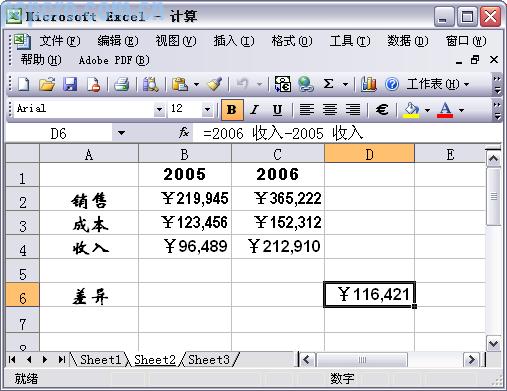Click the Excel document icon in menu bar
The width and height of the screenshot is (507, 391).
pyautogui.click(x=22, y=41)
